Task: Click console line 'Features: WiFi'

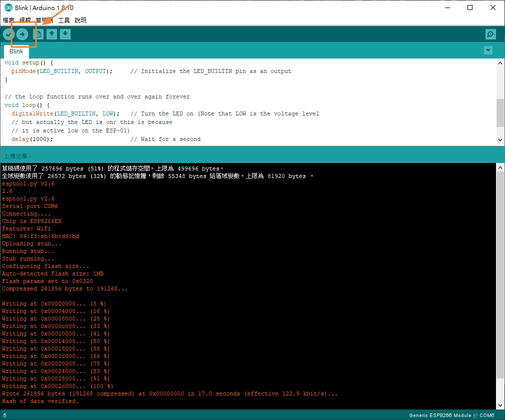Action: [x=26, y=228]
